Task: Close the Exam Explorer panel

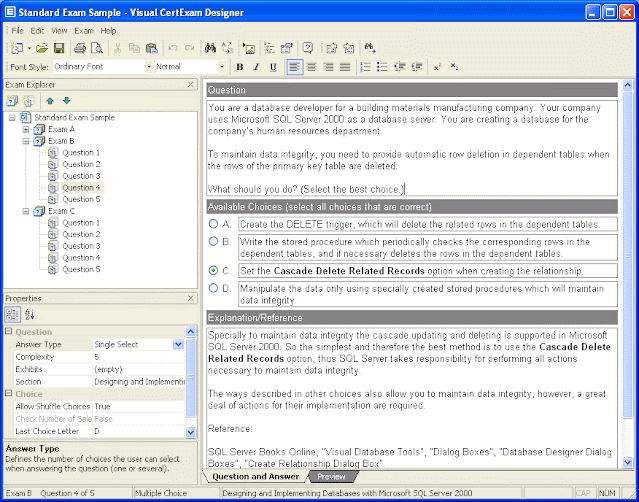Action: click(190, 84)
